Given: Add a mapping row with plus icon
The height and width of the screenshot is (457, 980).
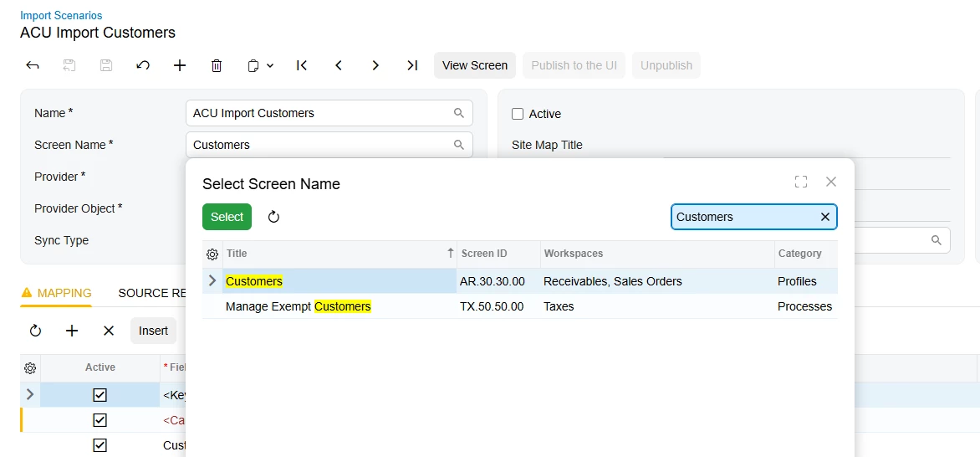Looking at the screenshot, I should [72, 331].
